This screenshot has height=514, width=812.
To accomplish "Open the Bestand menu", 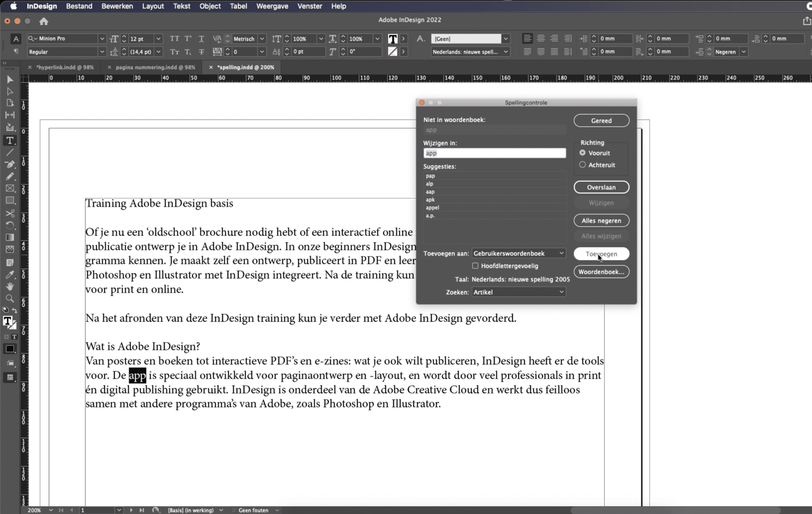I will pyautogui.click(x=79, y=6).
